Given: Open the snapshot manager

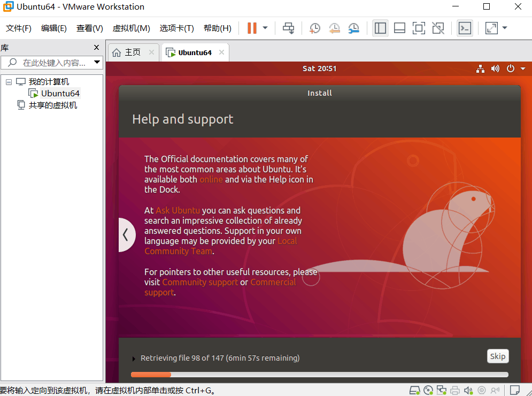Looking at the screenshot, I should pyautogui.click(x=354, y=28).
